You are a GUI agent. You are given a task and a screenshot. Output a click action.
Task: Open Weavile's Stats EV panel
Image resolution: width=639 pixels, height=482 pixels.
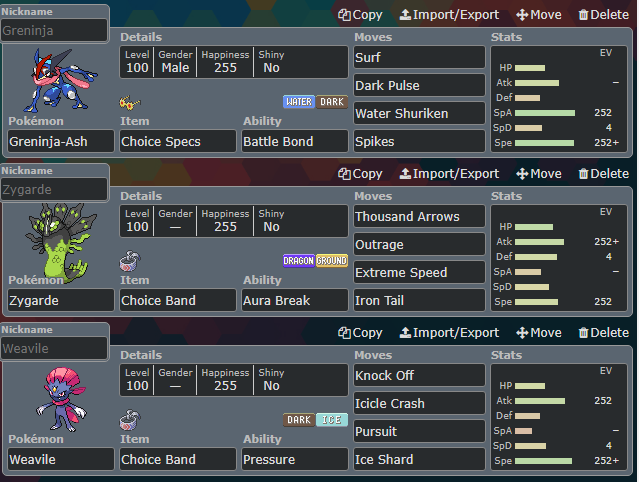(559, 417)
